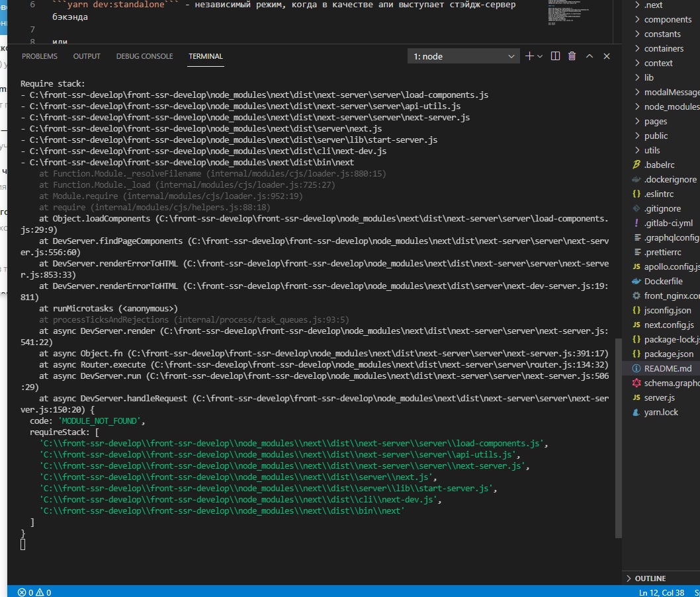The width and height of the screenshot is (700, 597).
Task: Click errors and warnings status indicator
Action: click(x=34, y=592)
